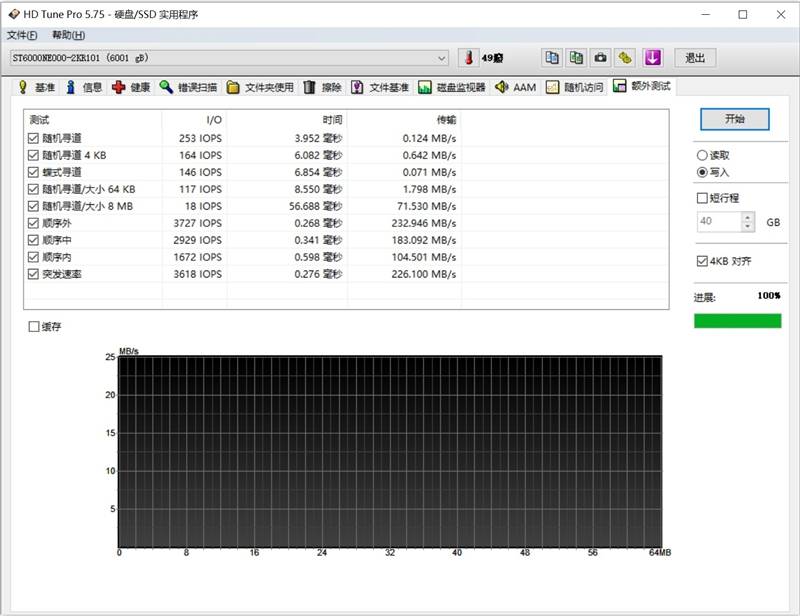Click the 开始 start button
Image resolution: width=800 pixels, height=616 pixels.
(x=735, y=119)
